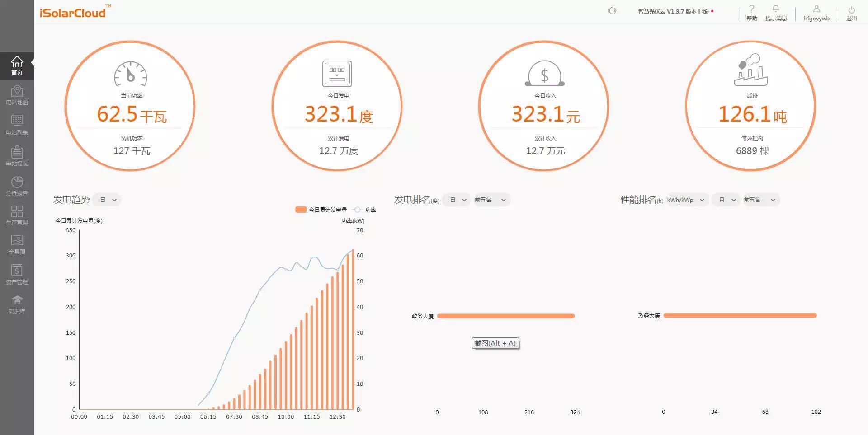Toggle 功率 line series in legend
This screenshot has height=435, width=868.
365,210
